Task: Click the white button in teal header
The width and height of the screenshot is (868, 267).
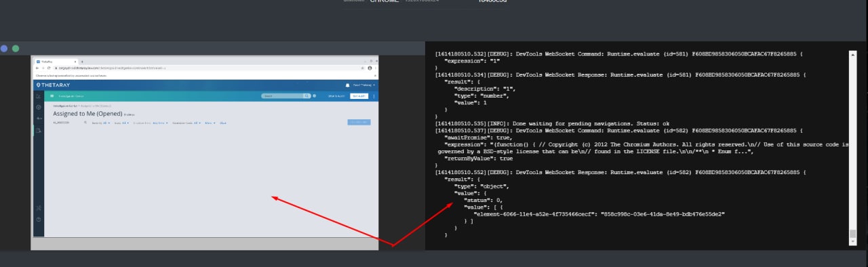Action: pyautogui.click(x=359, y=96)
